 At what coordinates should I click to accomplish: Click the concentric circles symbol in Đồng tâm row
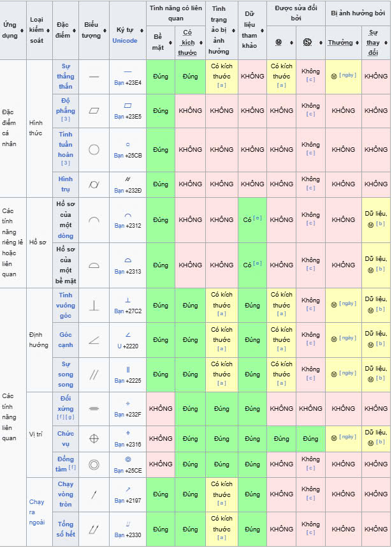[x=94, y=464]
